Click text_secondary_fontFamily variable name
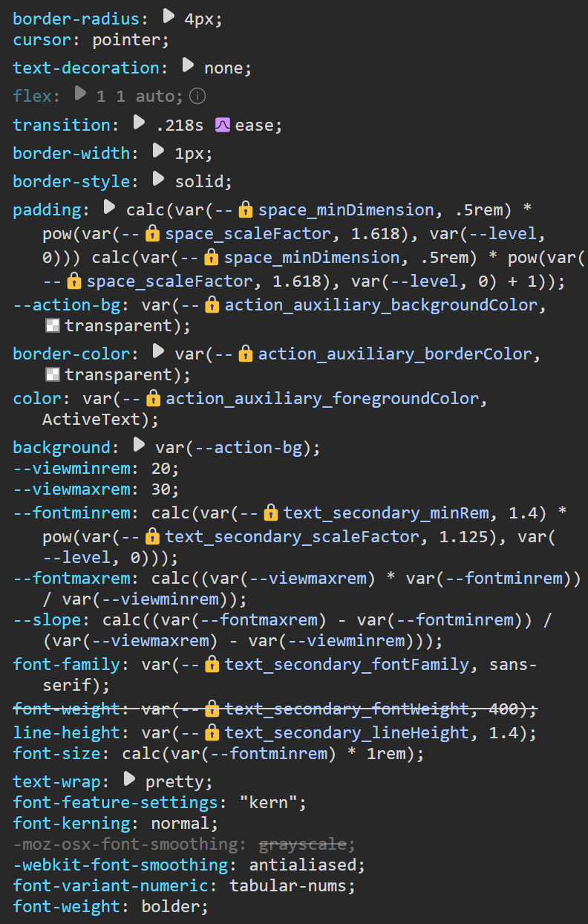The image size is (588, 924). click(347, 664)
